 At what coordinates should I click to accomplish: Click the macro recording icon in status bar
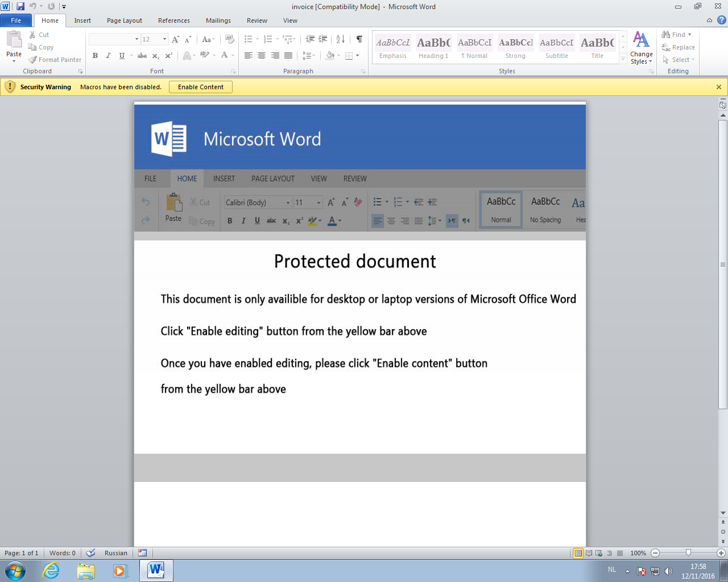coord(142,553)
